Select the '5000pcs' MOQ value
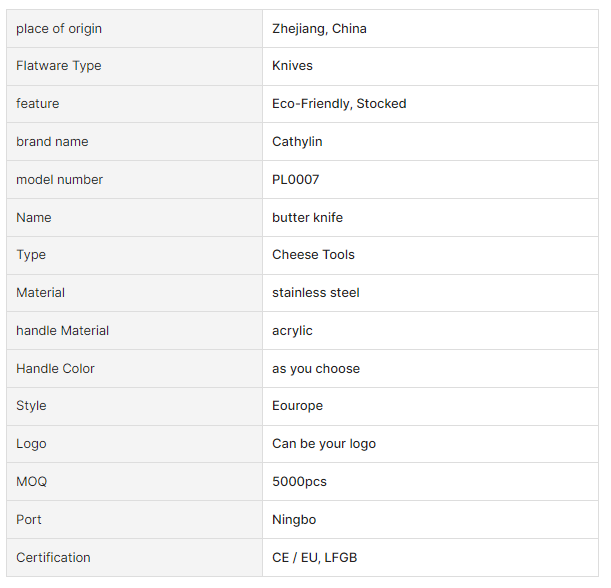 (x=299, y=482)
